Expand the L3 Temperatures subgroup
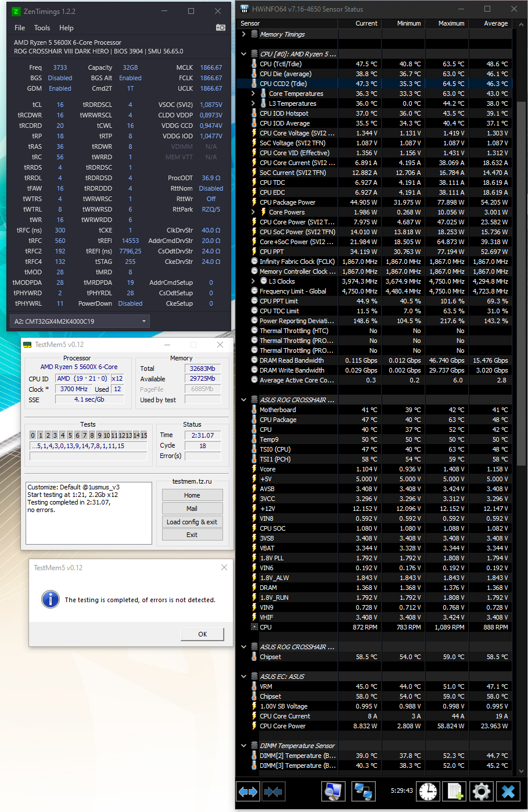This screenshot has height=812, width=528. tap(253, 103)
